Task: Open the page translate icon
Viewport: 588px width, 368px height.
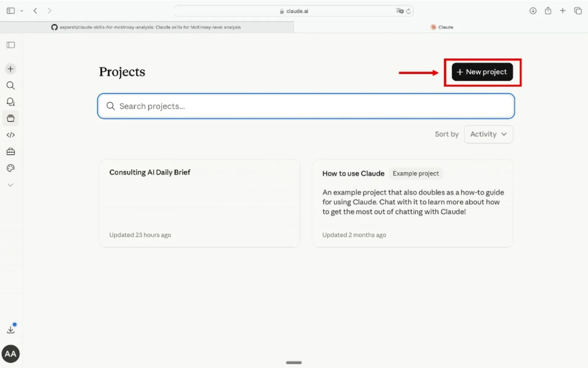Action: click(399, 11)
